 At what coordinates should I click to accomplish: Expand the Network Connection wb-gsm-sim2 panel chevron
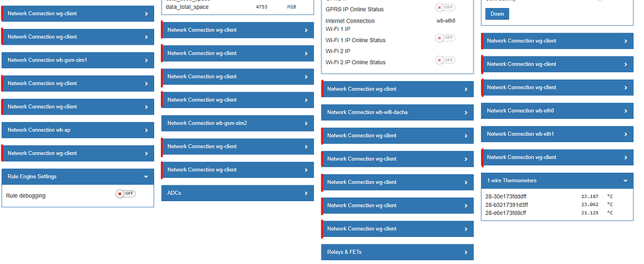point(306,123)
